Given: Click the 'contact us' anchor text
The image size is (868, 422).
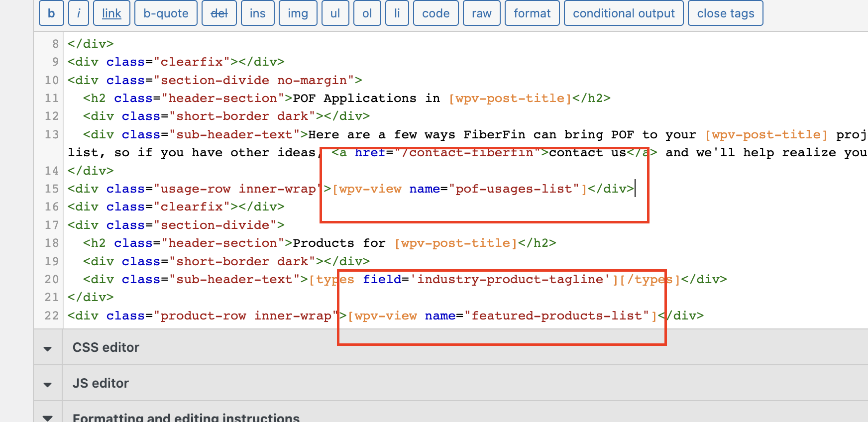Looking at the screenshot, I should (x=587, y=153).
